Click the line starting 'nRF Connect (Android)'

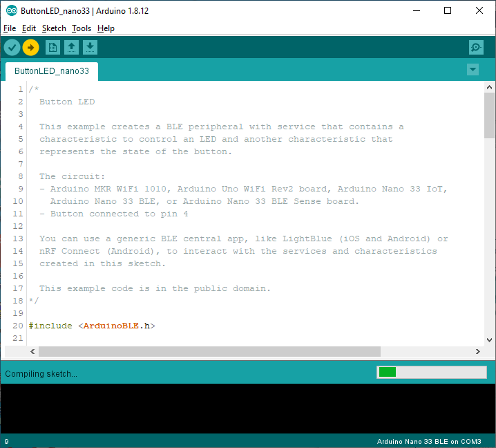238,251
